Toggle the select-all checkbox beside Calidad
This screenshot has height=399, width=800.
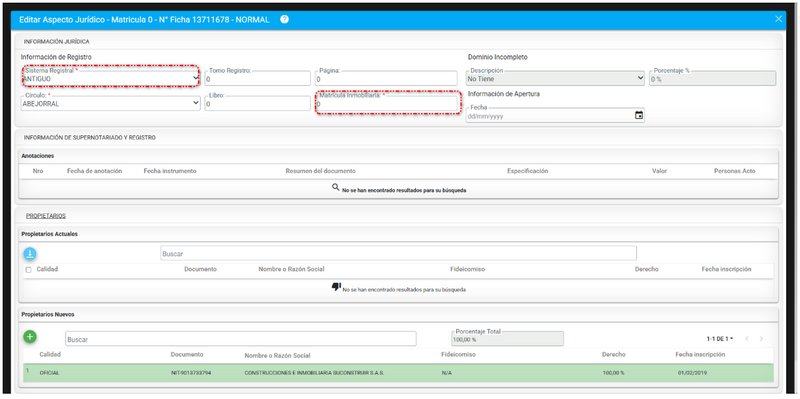coord(29,270)
